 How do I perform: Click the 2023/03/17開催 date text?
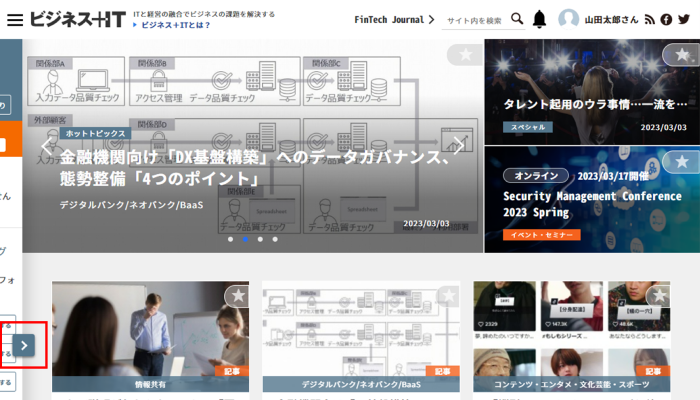click(x=613, y=176)
